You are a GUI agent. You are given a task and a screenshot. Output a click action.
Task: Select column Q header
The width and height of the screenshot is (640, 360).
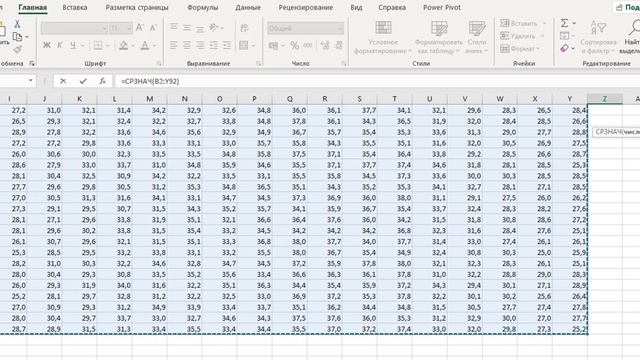click(289, 99)
